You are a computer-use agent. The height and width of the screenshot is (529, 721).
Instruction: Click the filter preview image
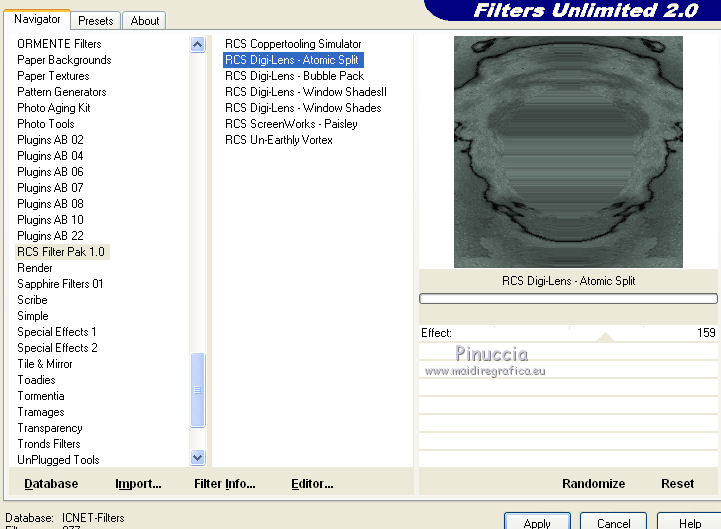568,152
